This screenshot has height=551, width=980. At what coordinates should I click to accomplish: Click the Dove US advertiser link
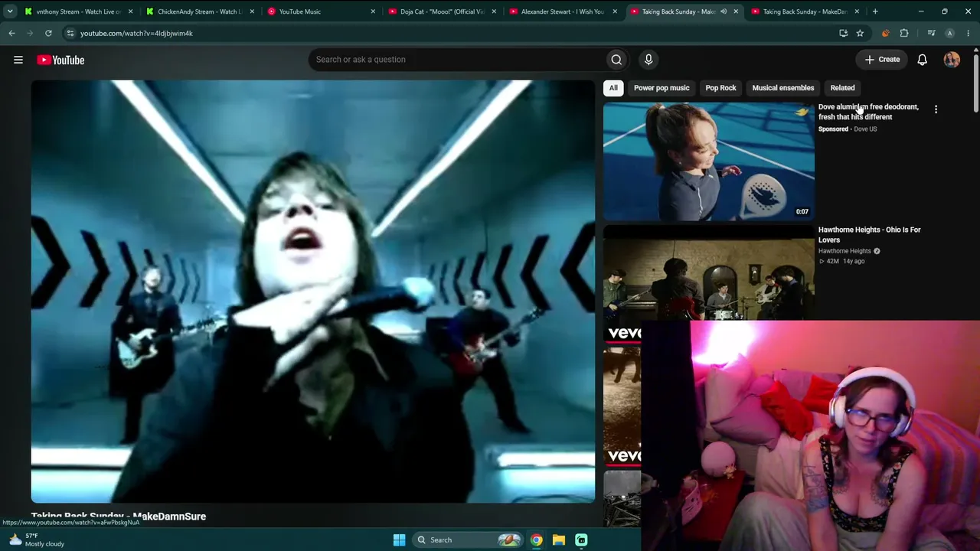tap(865, 129)
